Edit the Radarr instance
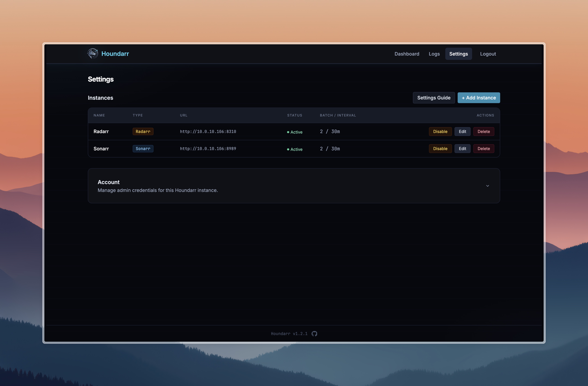 pos(462,132)
